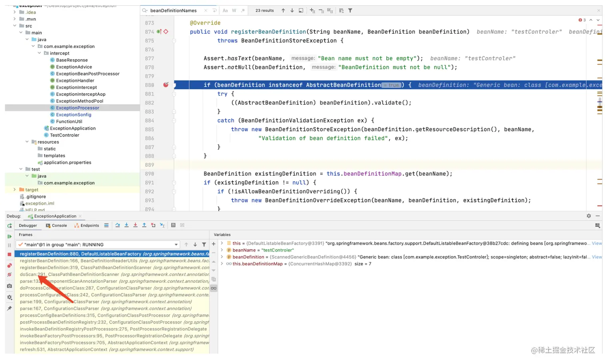Resume program with the green play icon
This screenshot has height=364, width=605.
click(x=9, y=236)
